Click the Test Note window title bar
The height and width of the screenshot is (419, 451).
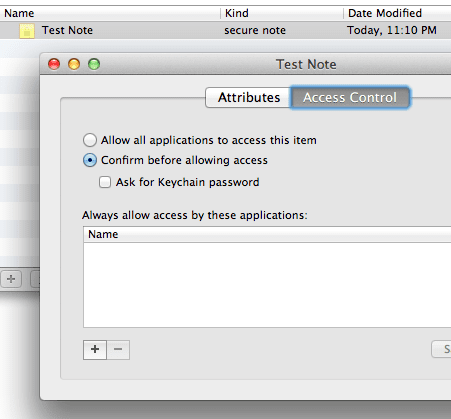point(245,64)
